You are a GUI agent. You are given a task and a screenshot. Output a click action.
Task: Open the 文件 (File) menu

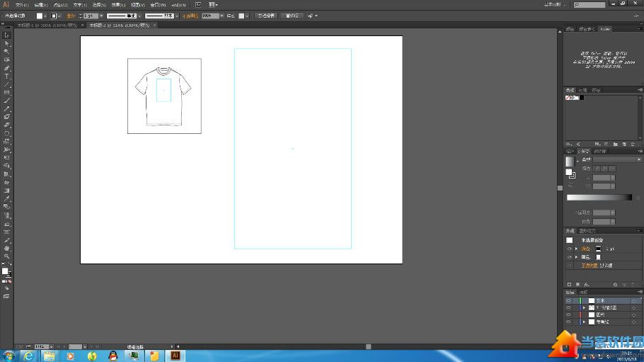(22, 5)
